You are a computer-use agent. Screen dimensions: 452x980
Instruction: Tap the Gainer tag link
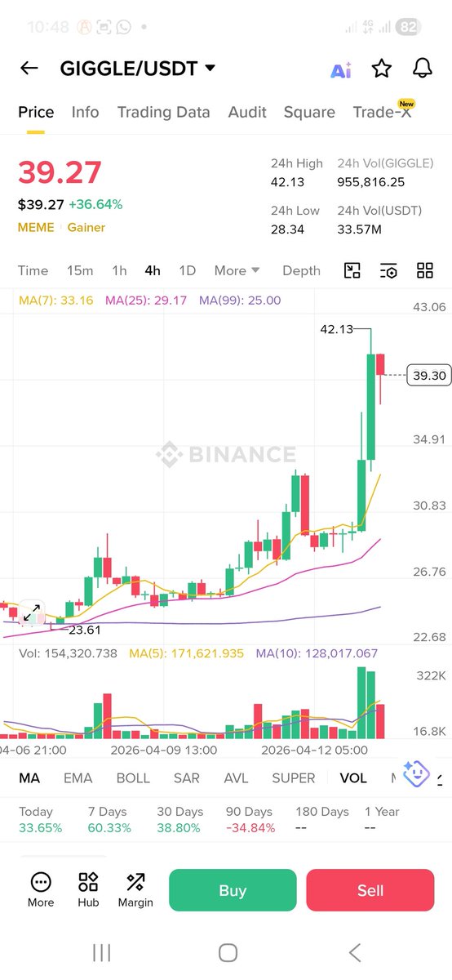(x=86, y=227)
